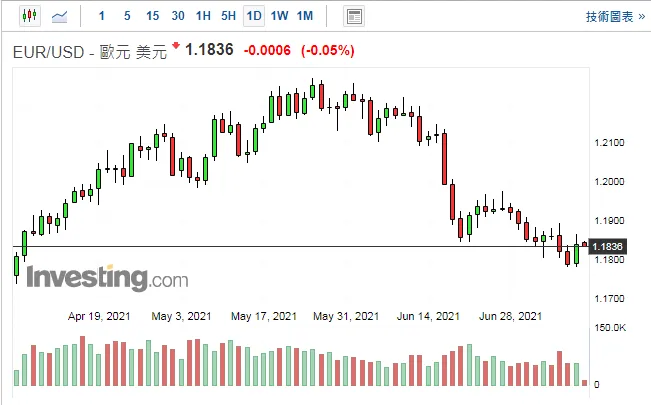651x405 pixels.
Task: Click the Investing.com watermark logo
Action: (x=107, y=278)
